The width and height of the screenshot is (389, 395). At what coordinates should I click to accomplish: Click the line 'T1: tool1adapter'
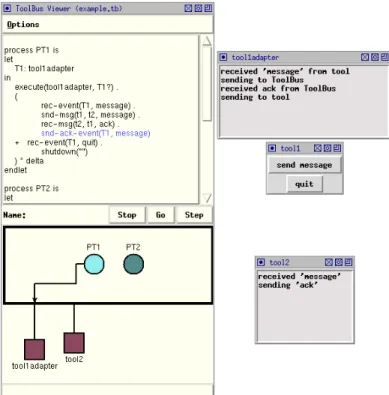(x=44, y=69)
